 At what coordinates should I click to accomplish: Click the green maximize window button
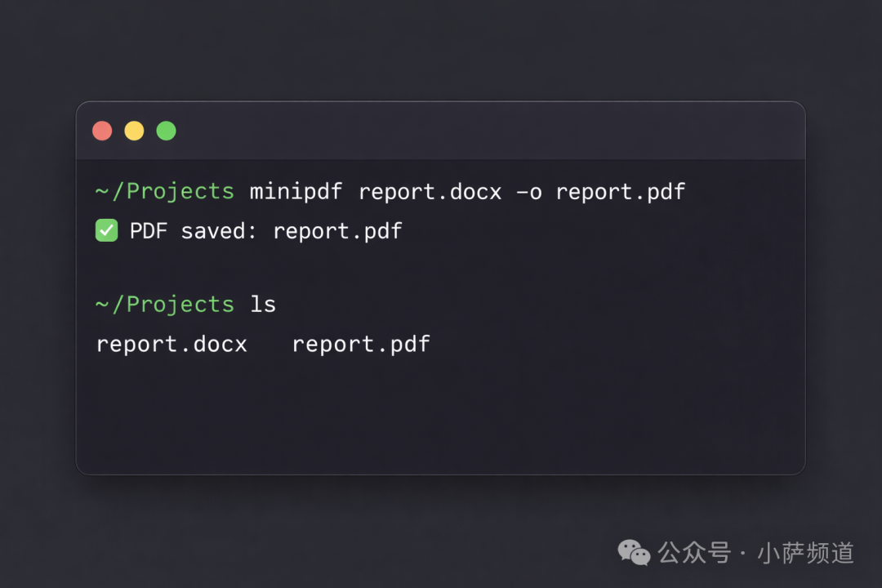click(167, 131)
